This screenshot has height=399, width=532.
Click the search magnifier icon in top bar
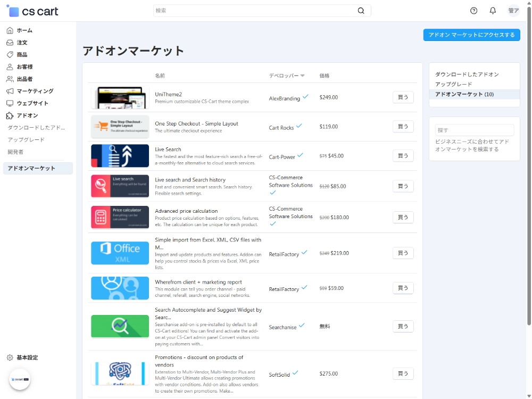click(x=361, y=11)
